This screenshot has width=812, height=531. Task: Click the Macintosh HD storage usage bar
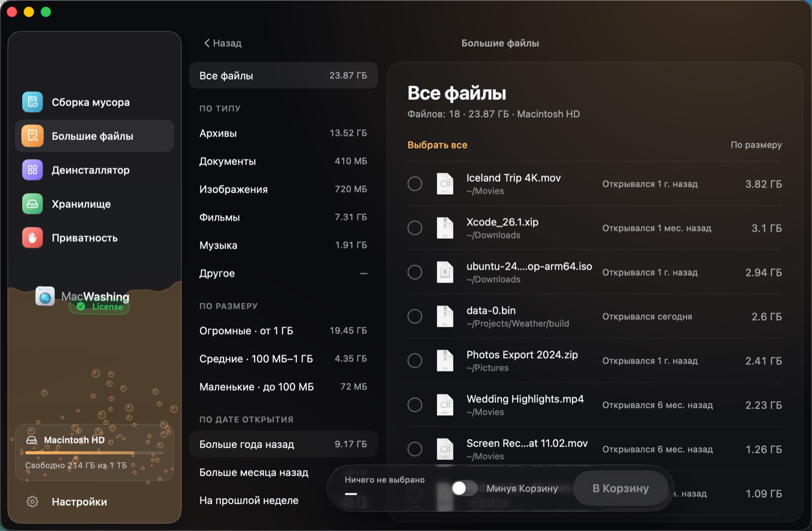[x=94, y=452]
